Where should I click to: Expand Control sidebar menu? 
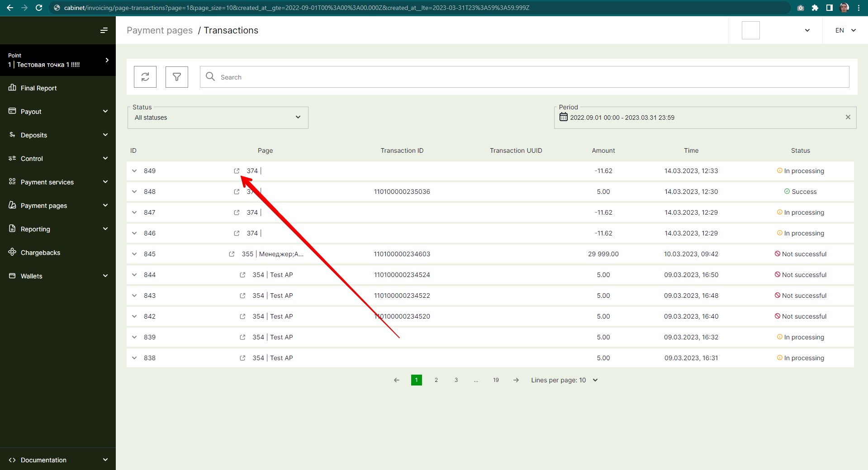[58, 159]
